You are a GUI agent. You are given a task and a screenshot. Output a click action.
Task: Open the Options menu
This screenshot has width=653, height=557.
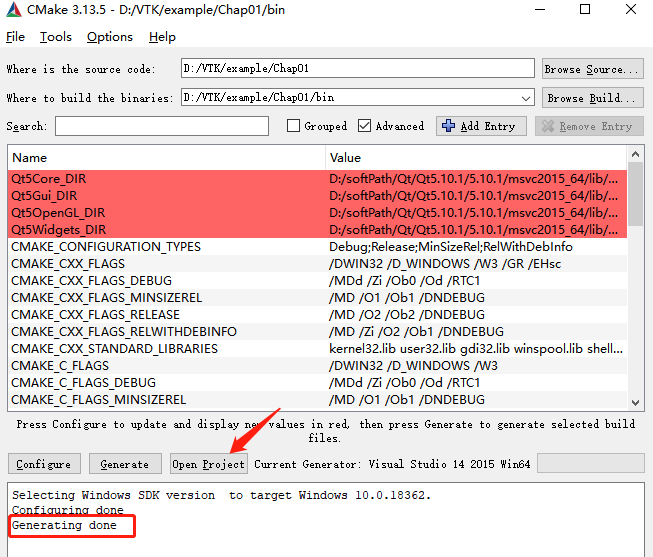110,37
